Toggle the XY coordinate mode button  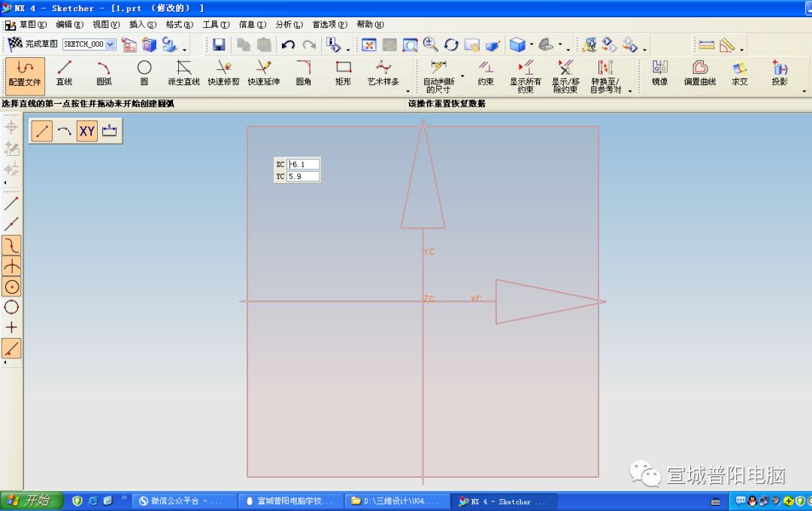(x=86, y=130)
